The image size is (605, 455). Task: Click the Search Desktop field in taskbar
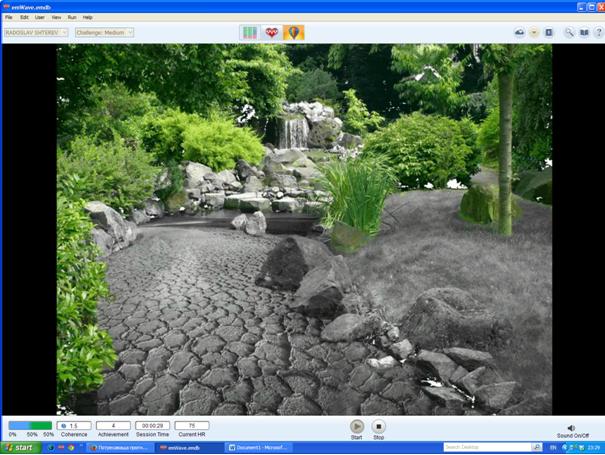click(472, 447)
